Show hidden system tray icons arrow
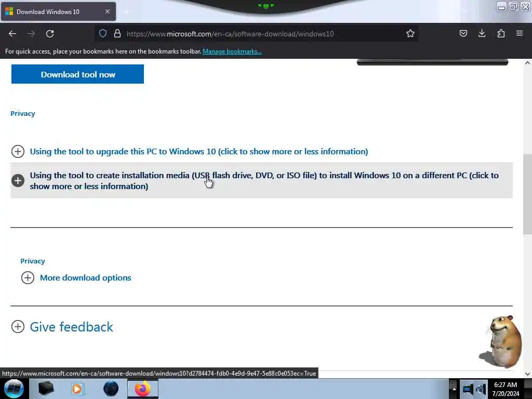 [454, 389]
